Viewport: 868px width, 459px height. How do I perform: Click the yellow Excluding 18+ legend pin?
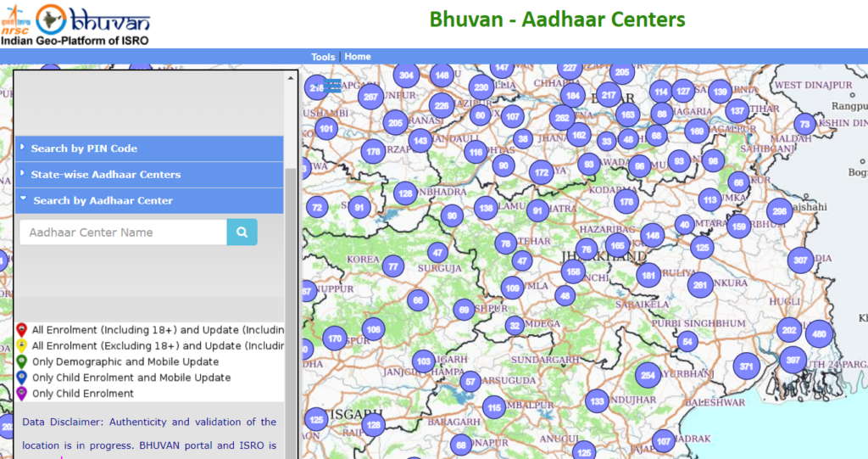[21, 346]
